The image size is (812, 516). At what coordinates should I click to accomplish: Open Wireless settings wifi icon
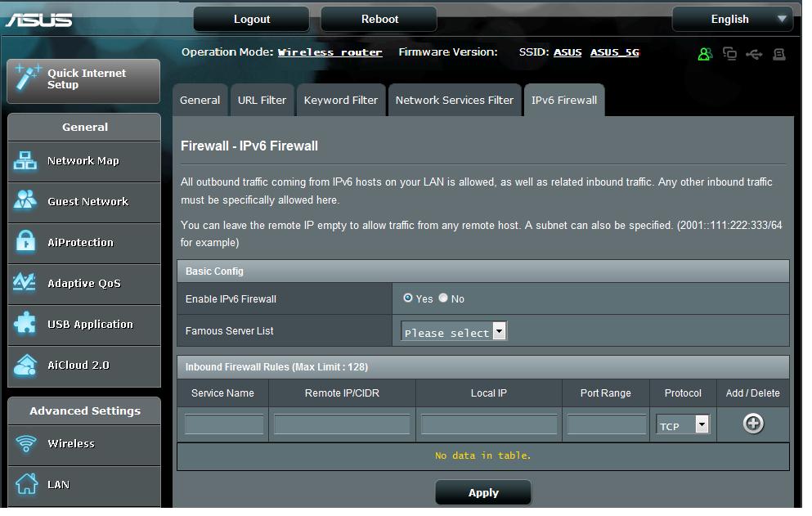(26, 444)
